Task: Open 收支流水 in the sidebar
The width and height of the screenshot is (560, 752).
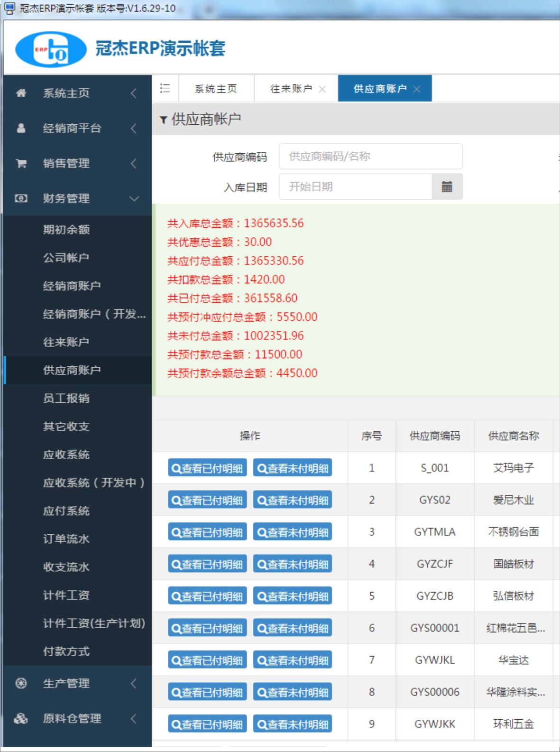Action: click(x=66, y=566)
